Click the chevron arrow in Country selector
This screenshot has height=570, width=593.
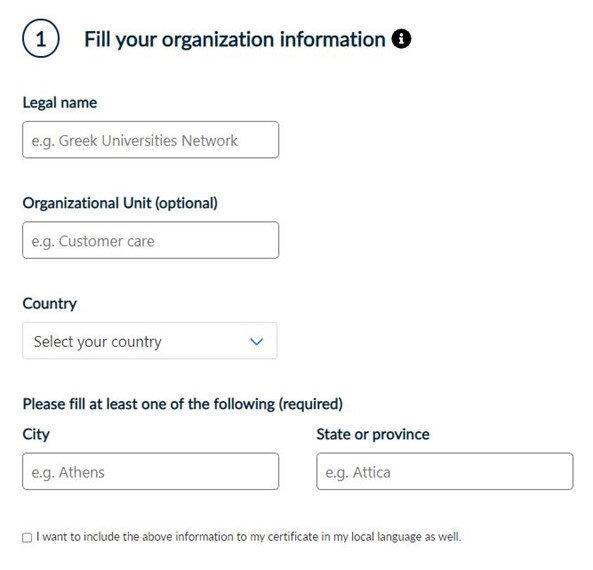point(256,342)
